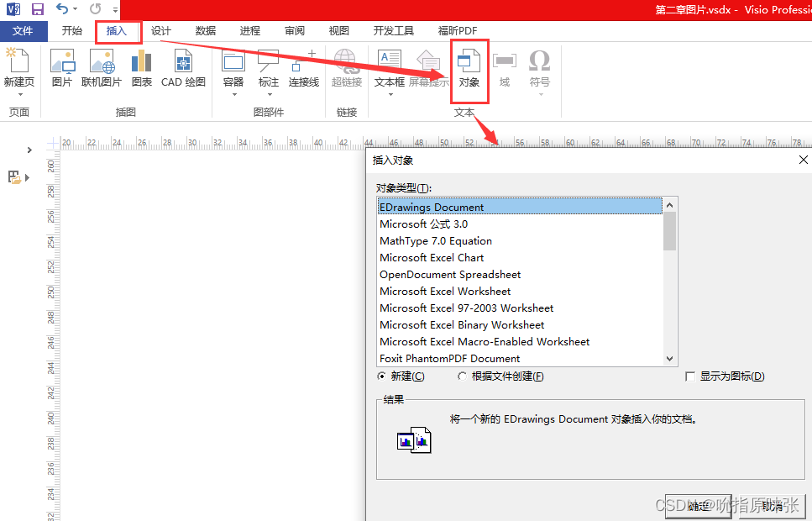Switch to the 插入 ribbon tab
Image resolution: width=812 pixels, height=521 pixels.
click(x=117, y=31)
